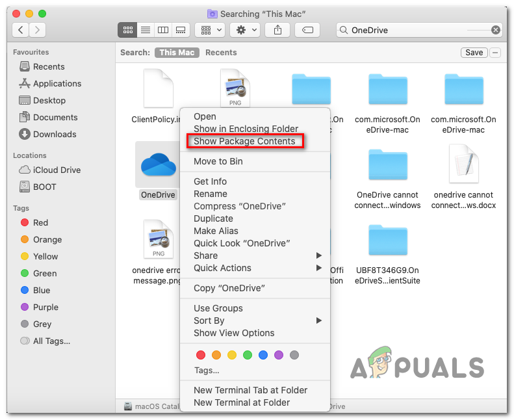Screen dimensions: 514x420
Task: Select the onedrive error message.png file
Action: pos(159,239)
